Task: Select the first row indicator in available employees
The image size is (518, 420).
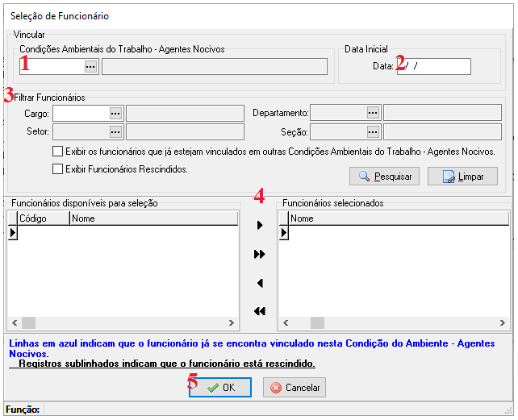Action: coord(13,233)
